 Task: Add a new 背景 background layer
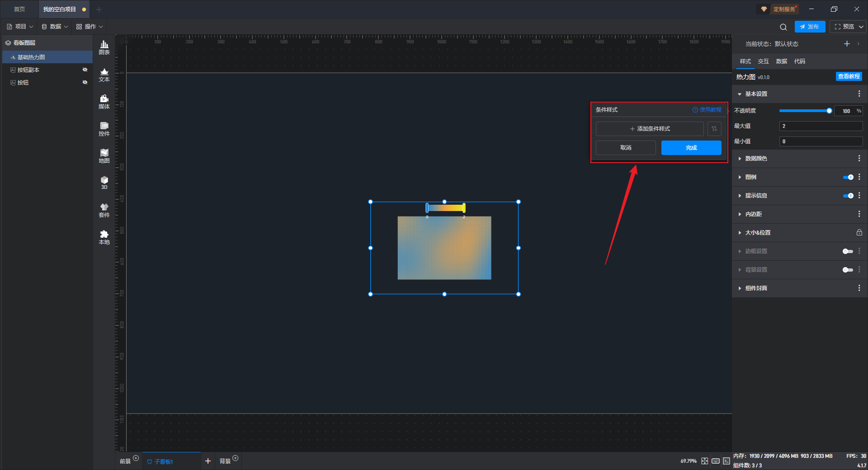(x=235, y=458)
